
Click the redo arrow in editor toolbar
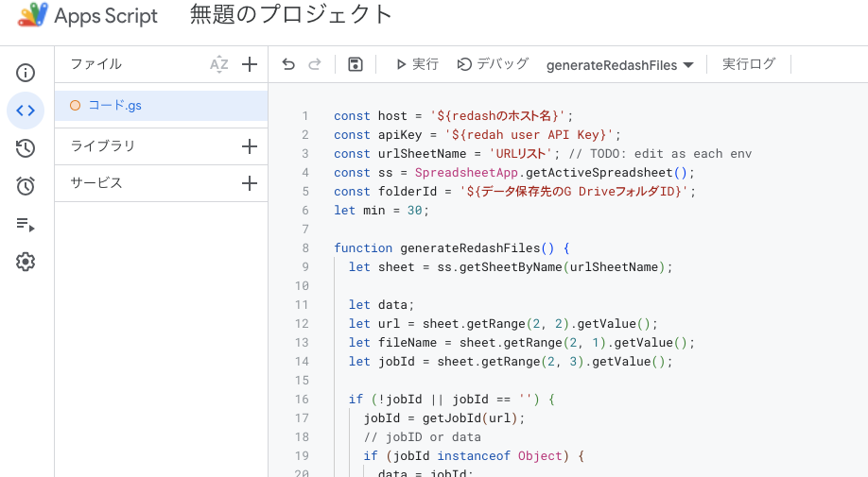[315, 64]
